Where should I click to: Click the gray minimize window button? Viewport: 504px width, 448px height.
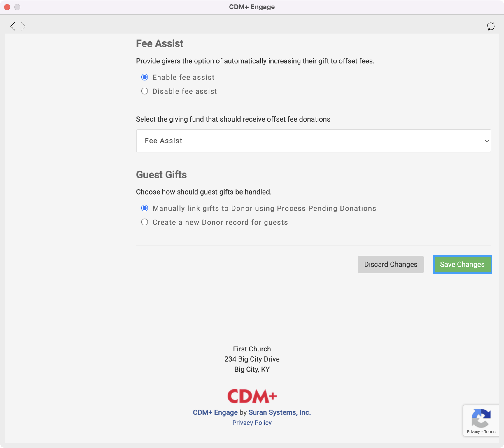[x=17, y=7]
